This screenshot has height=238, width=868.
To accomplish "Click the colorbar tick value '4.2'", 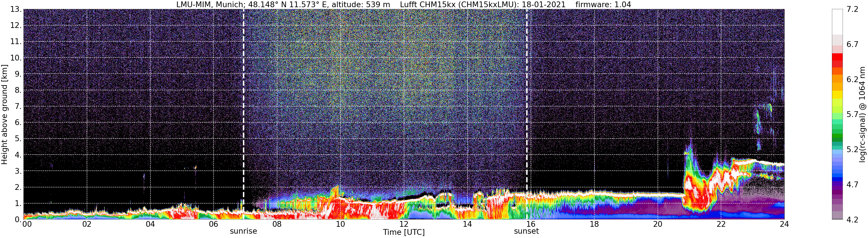I will point(852,220).
